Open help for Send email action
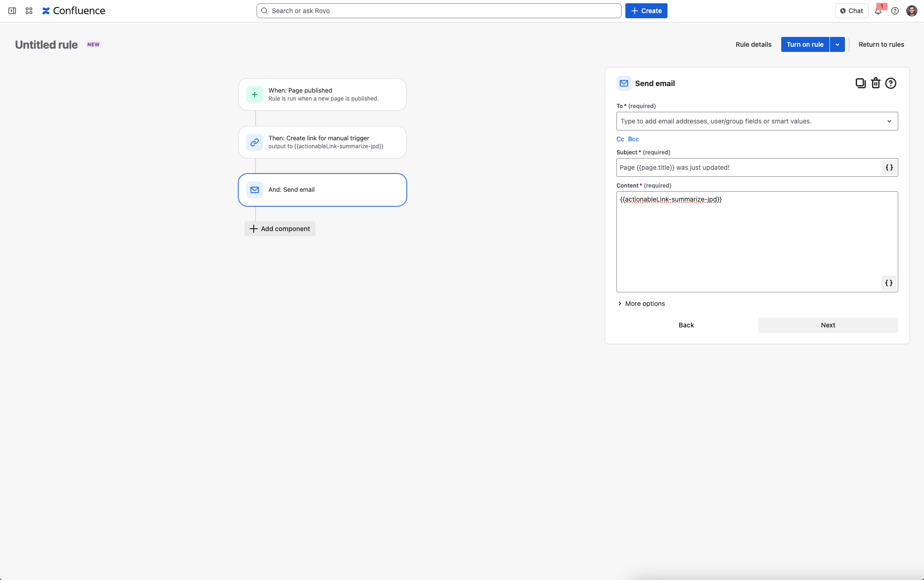This screenshot has width=924, height=580. click(891, 83)
